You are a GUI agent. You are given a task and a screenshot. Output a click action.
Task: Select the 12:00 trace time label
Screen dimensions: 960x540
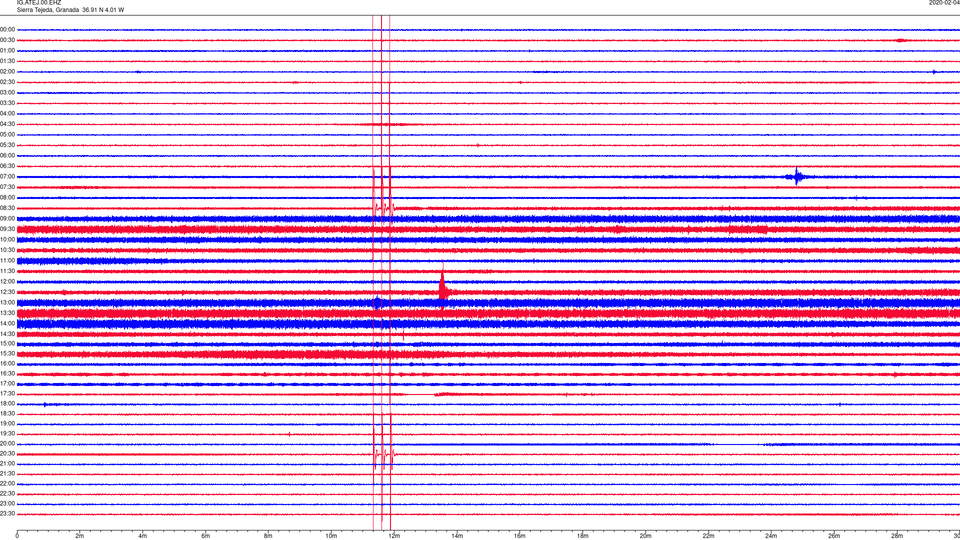click(8, 282)
